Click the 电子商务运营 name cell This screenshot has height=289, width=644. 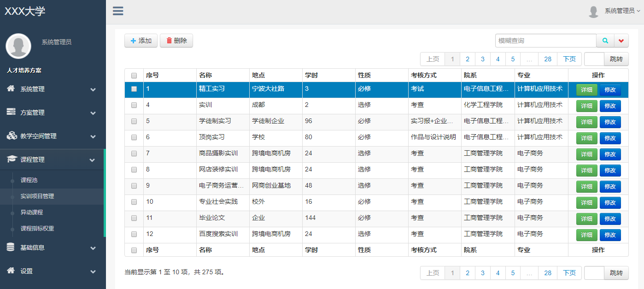(223, 186)
